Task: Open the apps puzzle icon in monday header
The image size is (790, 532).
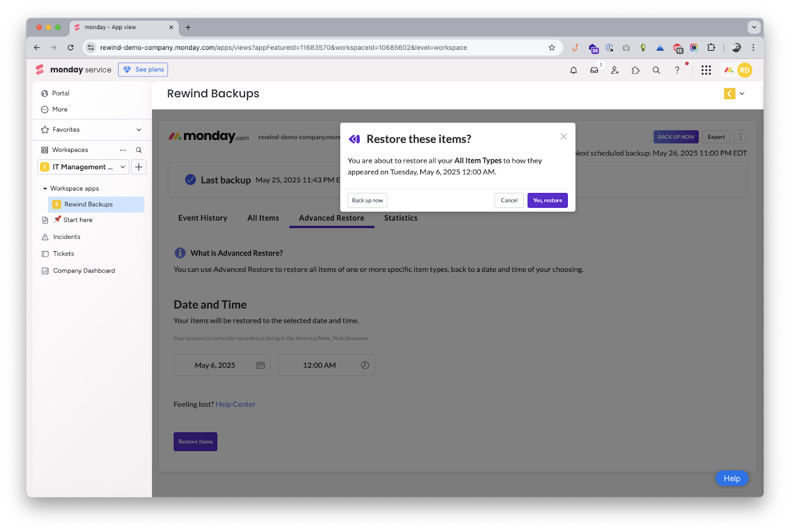Action: coord(635,70)
